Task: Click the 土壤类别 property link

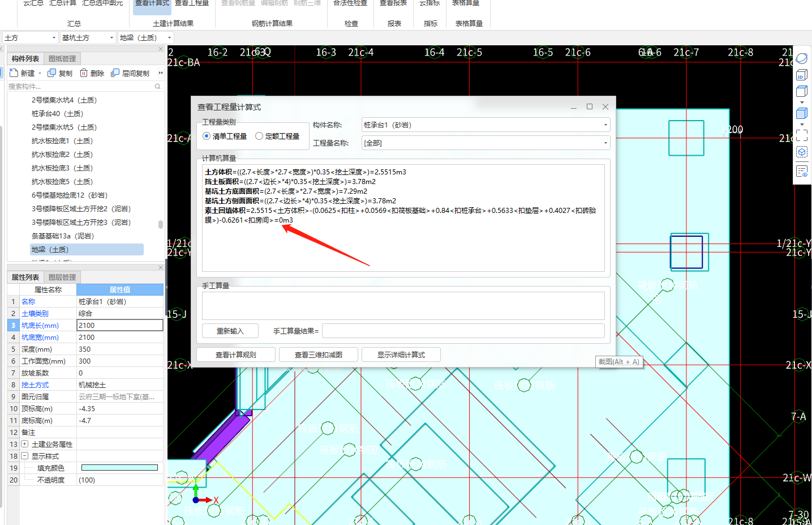Action: point(35,314)
